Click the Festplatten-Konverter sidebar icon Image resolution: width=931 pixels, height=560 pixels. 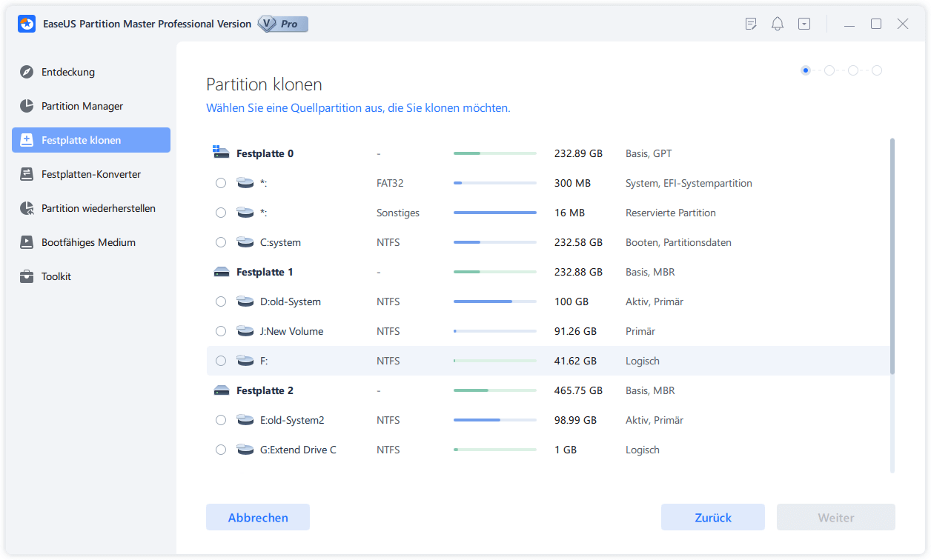tap(27, 174)
